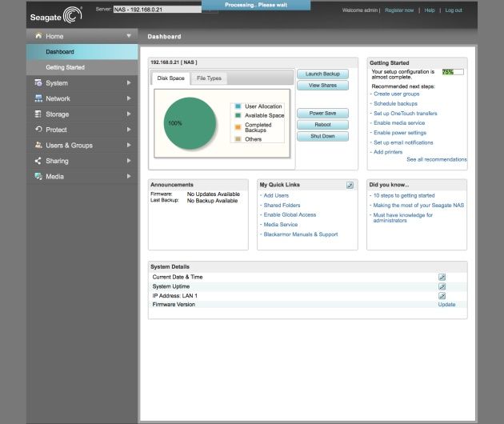Click the Completed Backups legend swatch
The height and width of the screenshot is (424, 504).
click(x=238, y=127)
